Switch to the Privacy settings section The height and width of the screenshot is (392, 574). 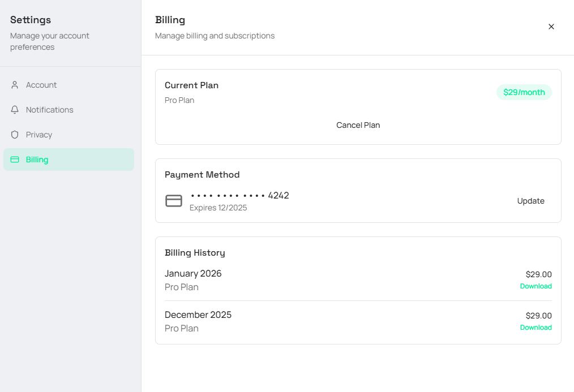39,135
